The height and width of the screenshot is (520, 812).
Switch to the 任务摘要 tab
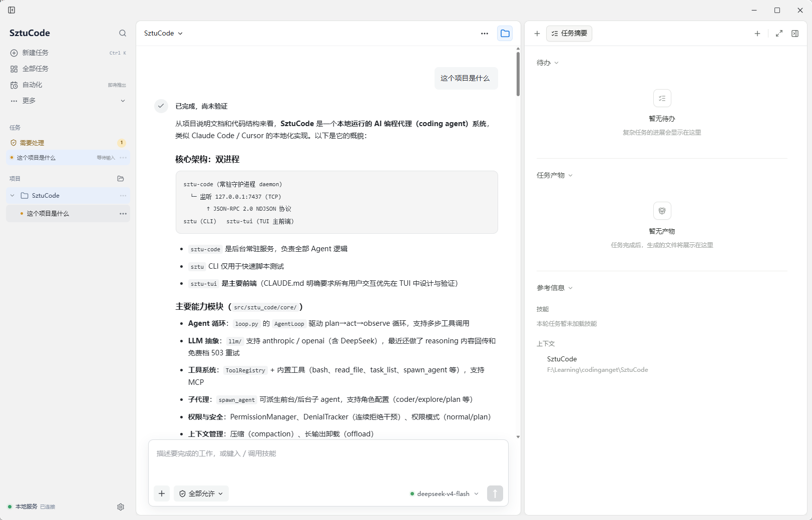(569, 34)
